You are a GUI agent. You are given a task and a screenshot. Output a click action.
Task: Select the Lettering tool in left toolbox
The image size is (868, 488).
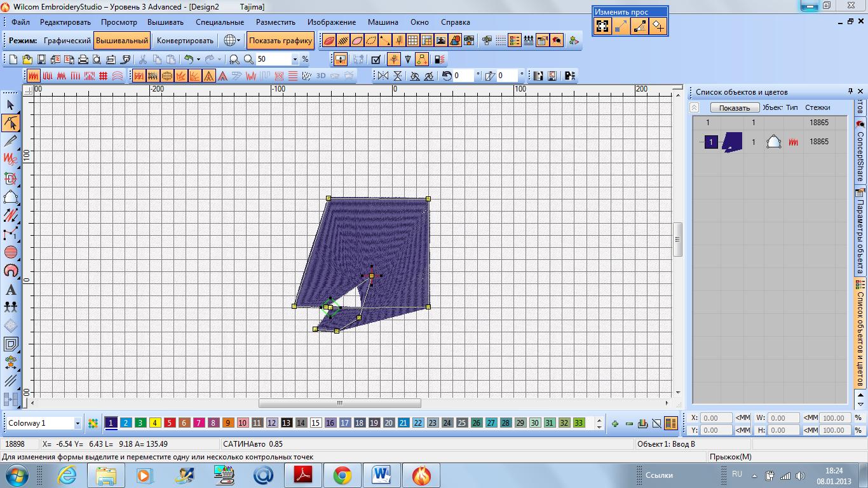click(11, 290)
